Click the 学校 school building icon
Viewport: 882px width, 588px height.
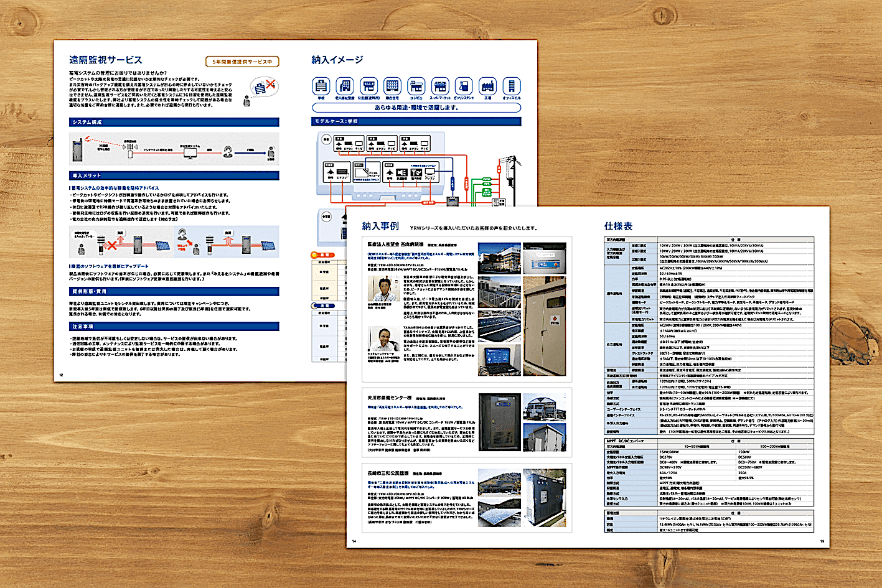click(321, 86)
